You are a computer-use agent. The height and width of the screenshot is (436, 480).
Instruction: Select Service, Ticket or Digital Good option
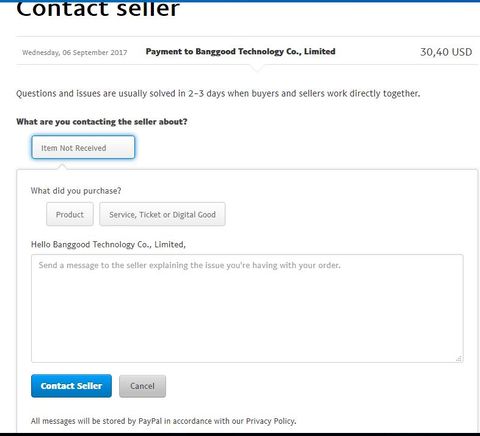pyautogui.click(x=162, y=214)
